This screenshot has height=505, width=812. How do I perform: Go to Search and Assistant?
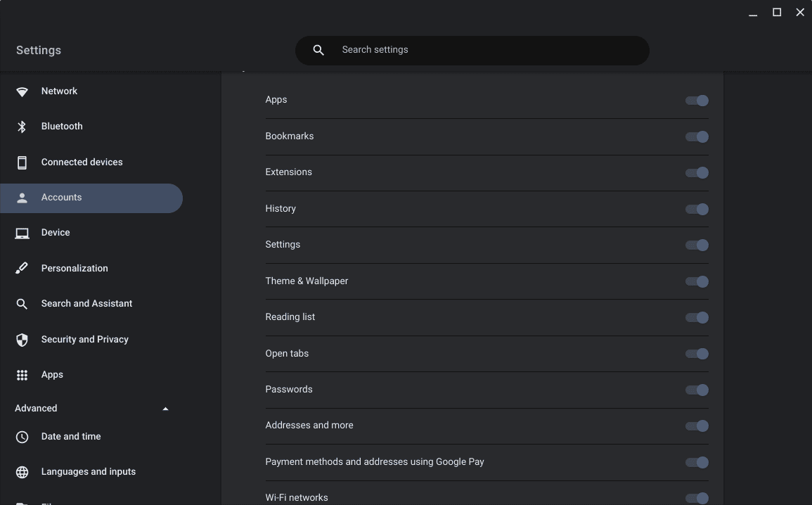pyautogui.click(x=91, y=304)
